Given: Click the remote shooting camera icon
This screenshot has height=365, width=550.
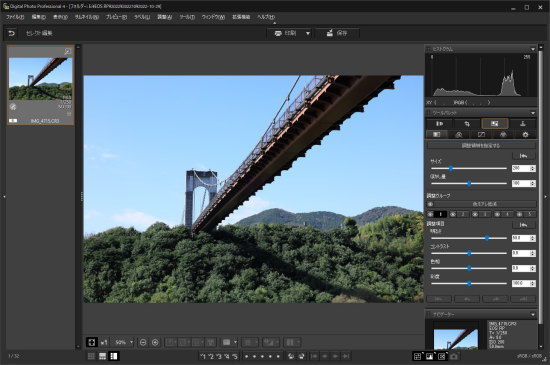Looking at the screenshot, I should [x=454, y=356].
